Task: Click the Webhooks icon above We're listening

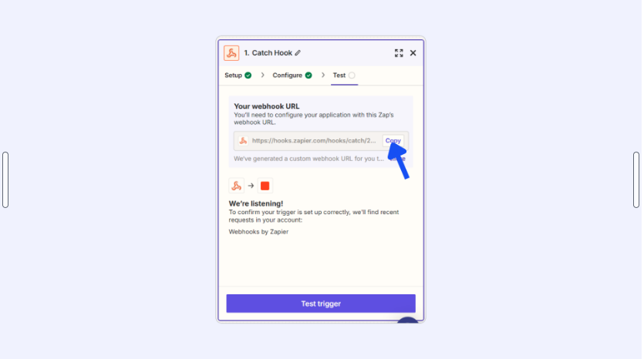Action: (x=237, y=186)
